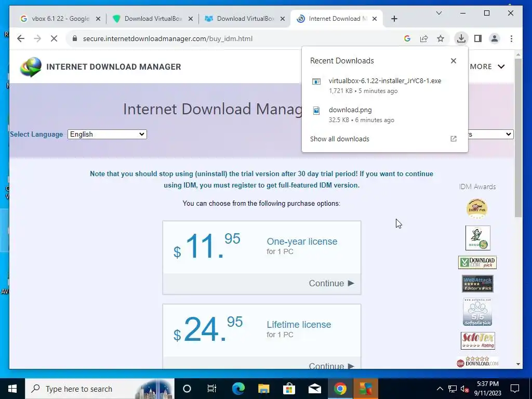The image size is (532, 399).
Task: Continue with Lifetime license
Action: coord(331,366)
